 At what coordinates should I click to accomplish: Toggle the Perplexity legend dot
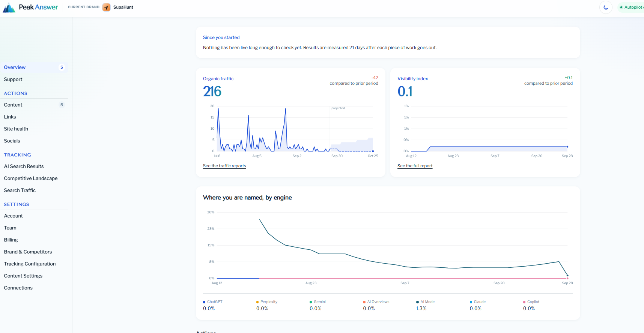[x=257, y=302]
